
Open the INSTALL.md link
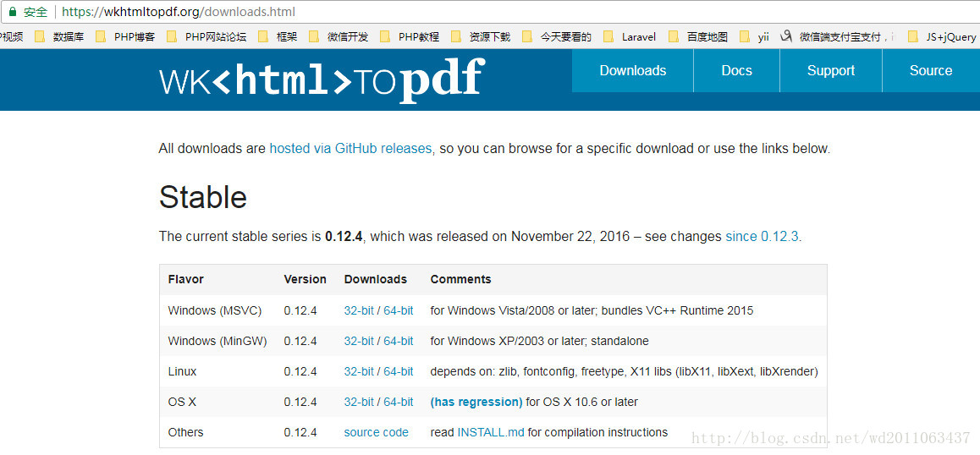click(x=491, y=432)
